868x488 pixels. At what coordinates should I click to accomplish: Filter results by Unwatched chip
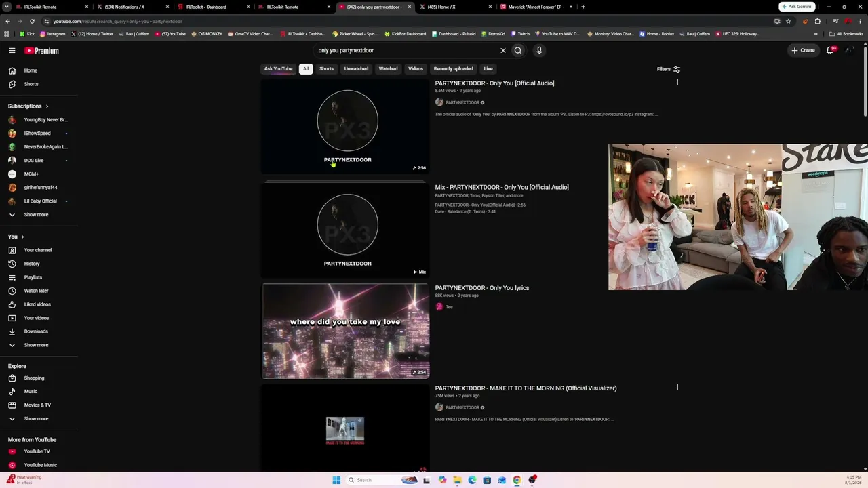point(356,68)
